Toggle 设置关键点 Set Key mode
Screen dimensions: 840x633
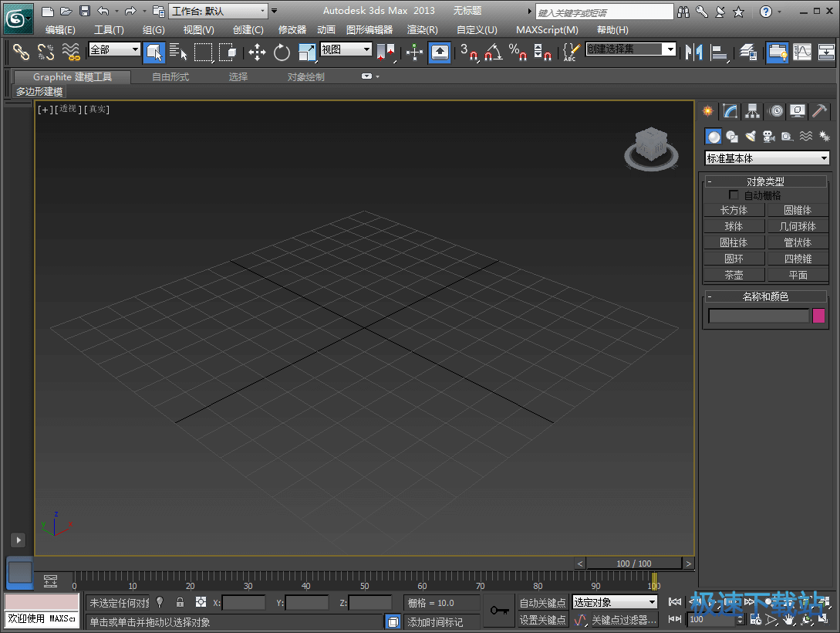(542, 620)
